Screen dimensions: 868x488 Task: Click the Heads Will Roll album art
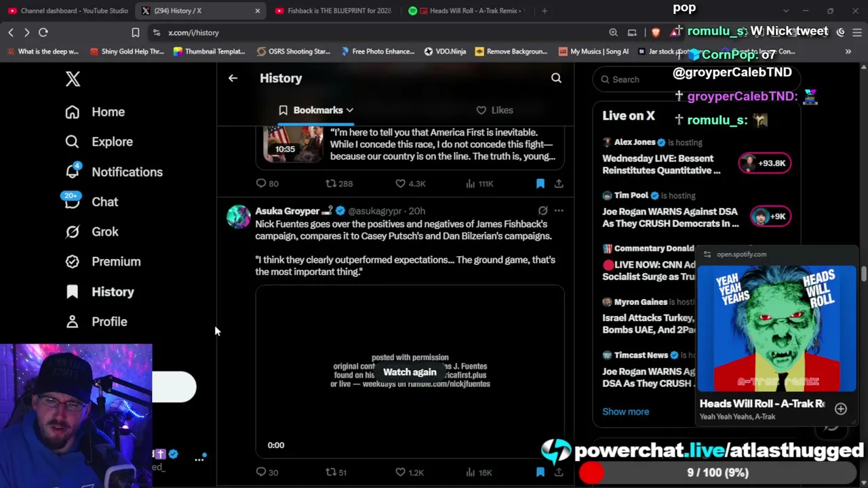776,329
